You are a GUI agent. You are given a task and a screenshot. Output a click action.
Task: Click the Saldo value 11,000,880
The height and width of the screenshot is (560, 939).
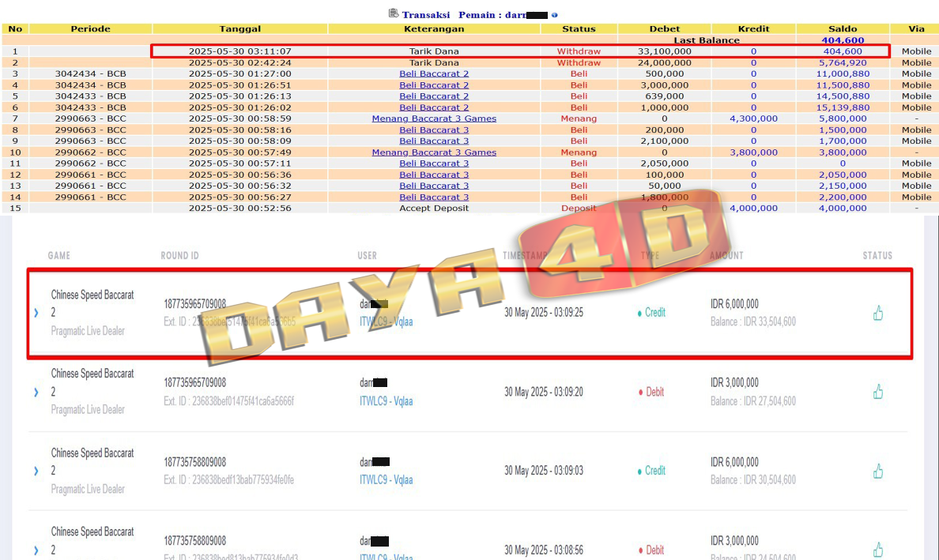[x=843, y=73]
